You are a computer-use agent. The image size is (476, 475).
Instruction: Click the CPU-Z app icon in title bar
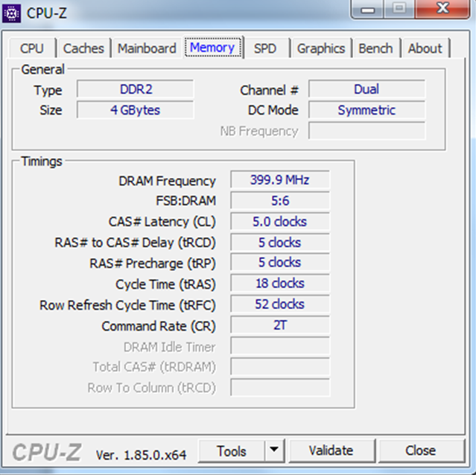pyautogui.click(x=11, y=13)
